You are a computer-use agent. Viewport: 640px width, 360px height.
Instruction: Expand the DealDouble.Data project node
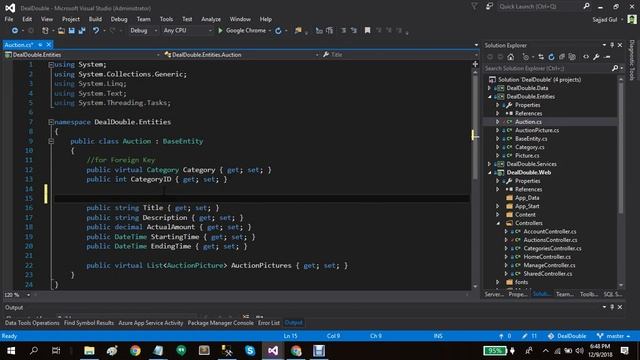pos(489,88)
